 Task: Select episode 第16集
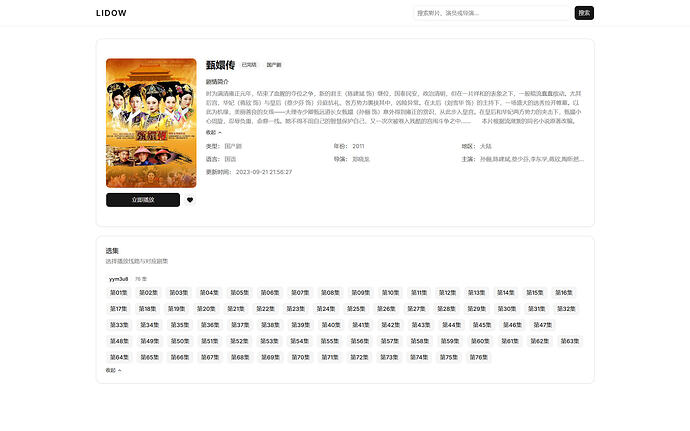click(x=564, y=293)
